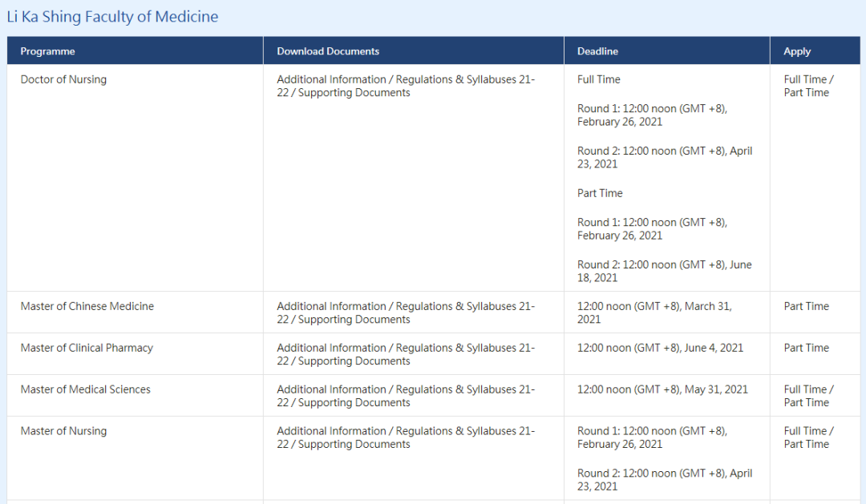The width and height of the screenshot is (866, 504).
Task: Click the March 31, 2021 deadline text
Action: pos(654,313)
